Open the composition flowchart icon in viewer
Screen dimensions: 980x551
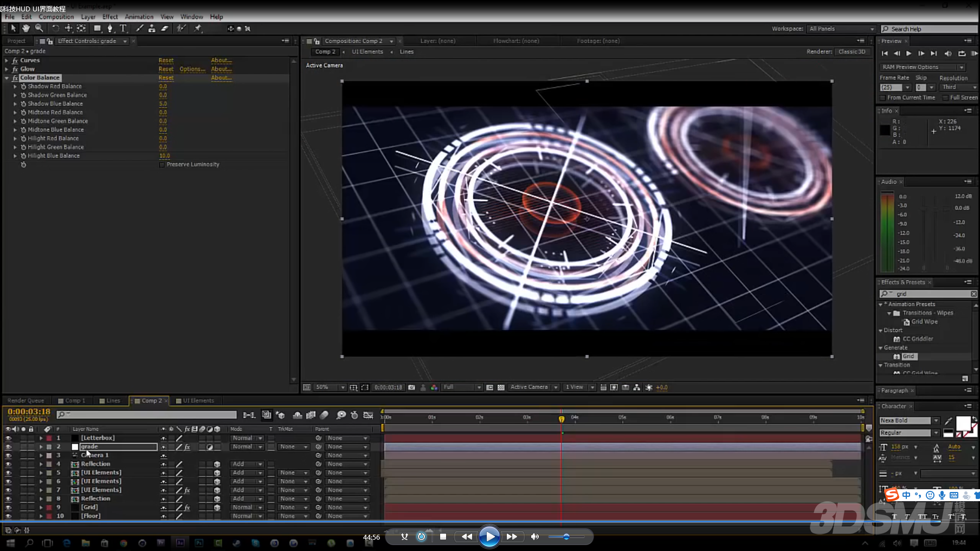pos(637,387)
